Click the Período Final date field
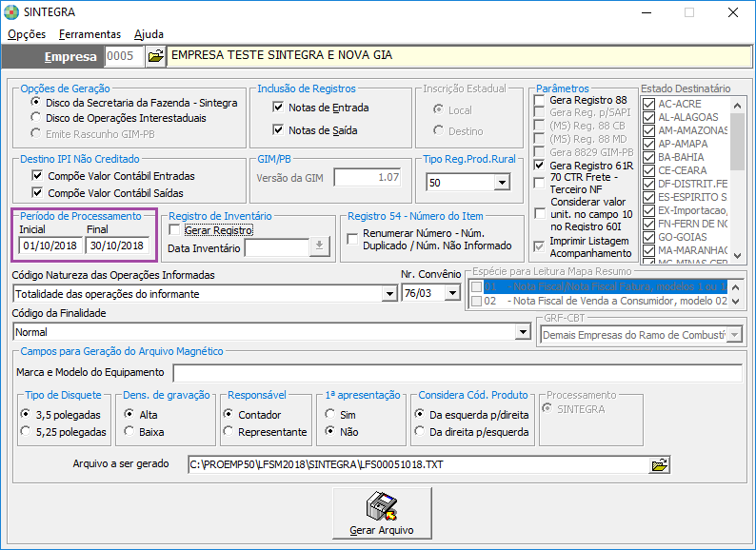Image resolution: width=756 pixels, height=550 pixels. pos(117,246)
